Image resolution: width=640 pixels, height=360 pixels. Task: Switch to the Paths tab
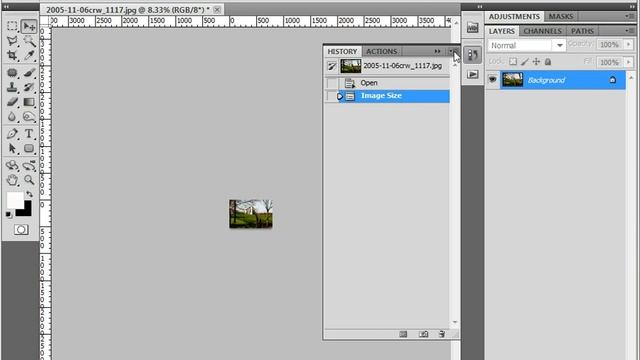[582, 31]
